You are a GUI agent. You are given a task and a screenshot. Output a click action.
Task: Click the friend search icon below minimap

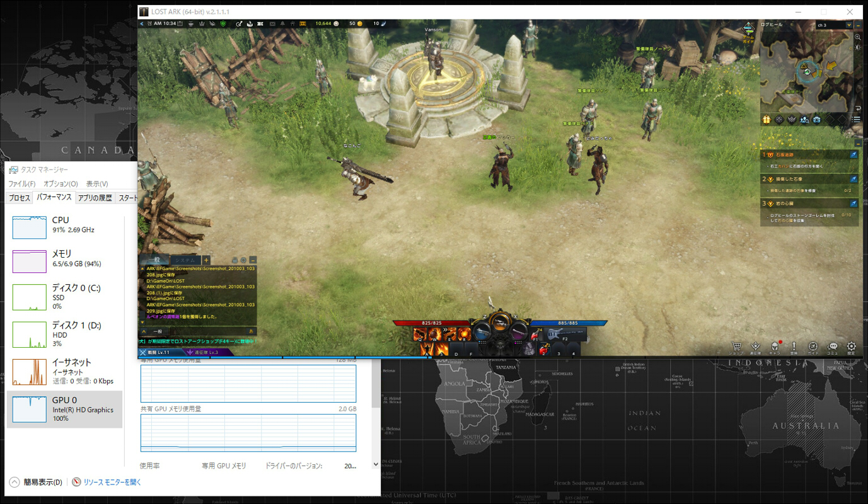click(x=804, y=120)
